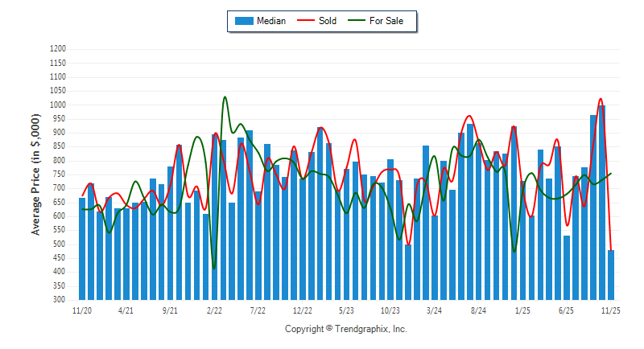
Task: Click the red line's peak above 1000
Action: click(x=601, y=100)
